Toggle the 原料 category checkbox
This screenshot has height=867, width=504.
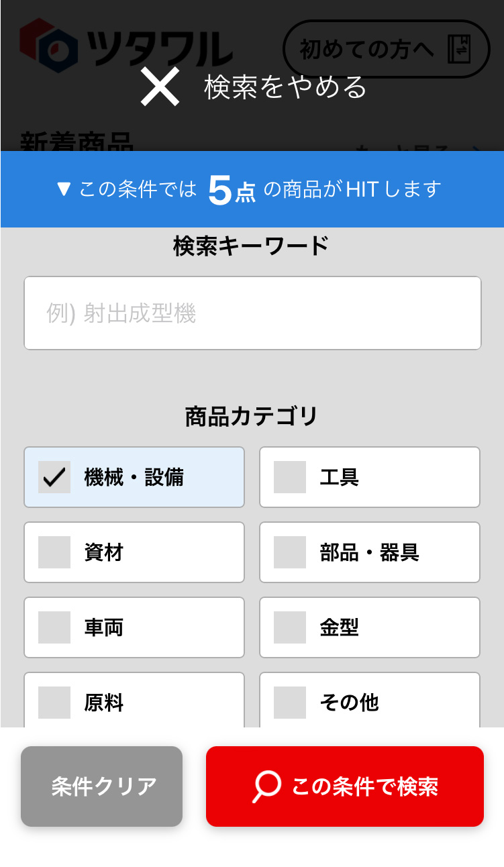(x=54, y=702)
